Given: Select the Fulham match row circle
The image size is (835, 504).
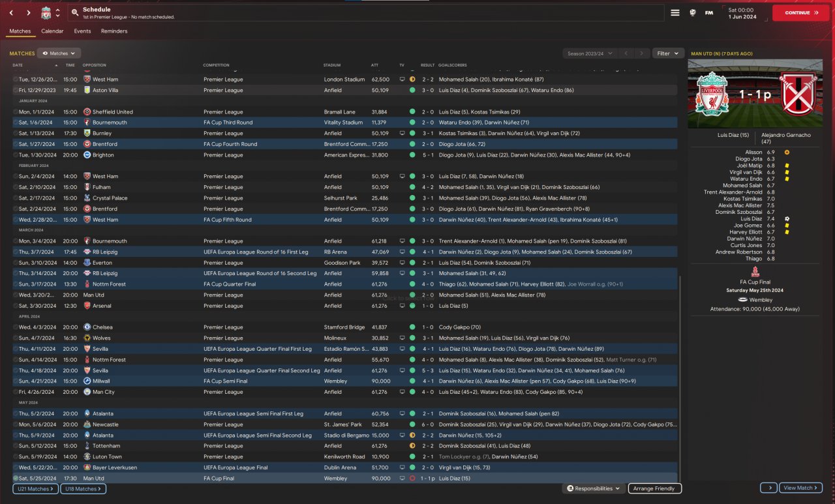Looking at the screenshot, I should pyautogui.click(x=16, y=188).
